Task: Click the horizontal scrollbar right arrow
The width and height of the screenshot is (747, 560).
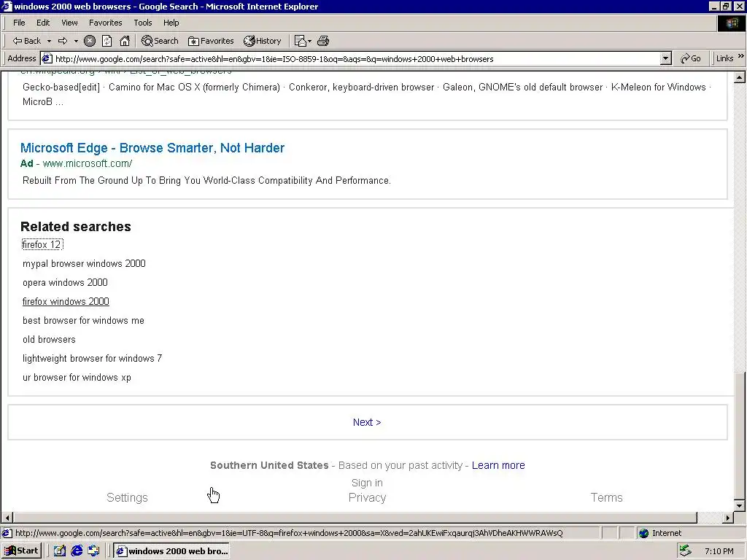Action: pyautogui.click(x=728, y=518)
